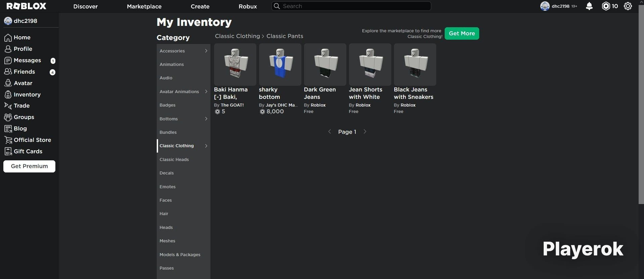Click the Friends request count badge
The height and width of the screenshot is (279, 644).
click(52, 72)
